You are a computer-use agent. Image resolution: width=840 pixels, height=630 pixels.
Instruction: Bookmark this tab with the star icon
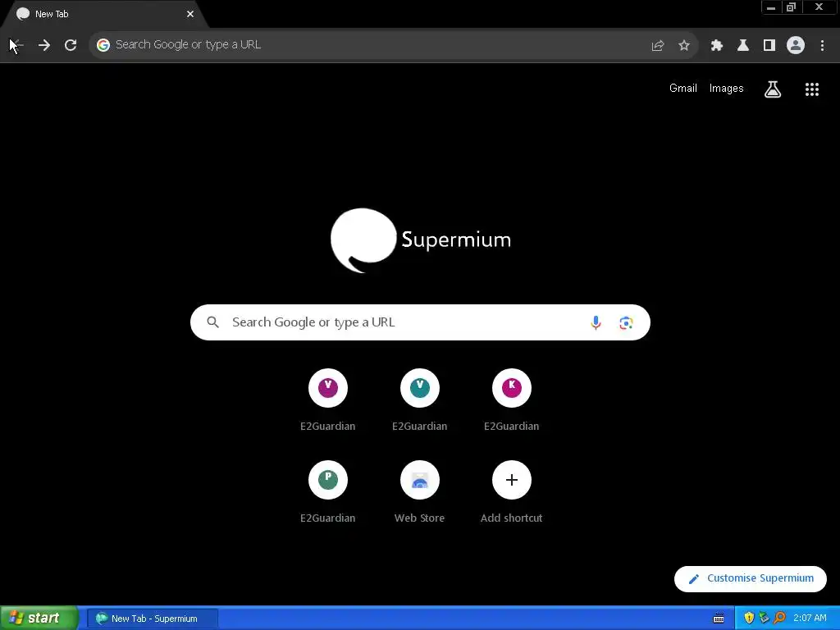684,46
